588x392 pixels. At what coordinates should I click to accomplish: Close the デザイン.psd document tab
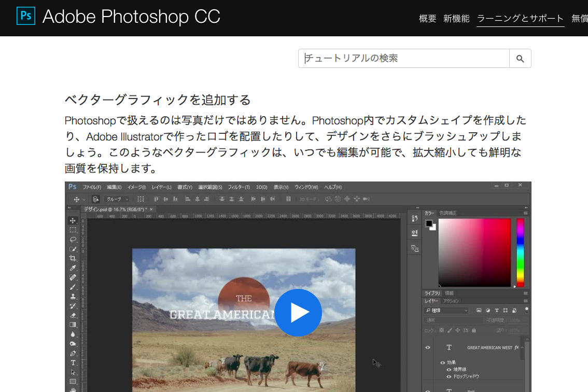tap(151, 209)
